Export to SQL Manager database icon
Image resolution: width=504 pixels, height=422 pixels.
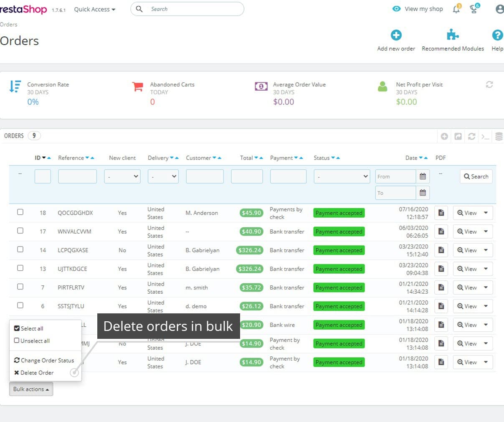pyautogui.click(x=499, y=136)
